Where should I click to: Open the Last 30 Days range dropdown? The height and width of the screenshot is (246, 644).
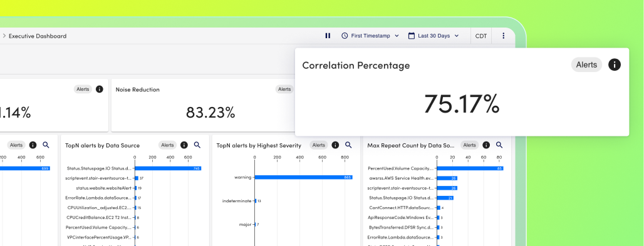click(x=434, y=36)
